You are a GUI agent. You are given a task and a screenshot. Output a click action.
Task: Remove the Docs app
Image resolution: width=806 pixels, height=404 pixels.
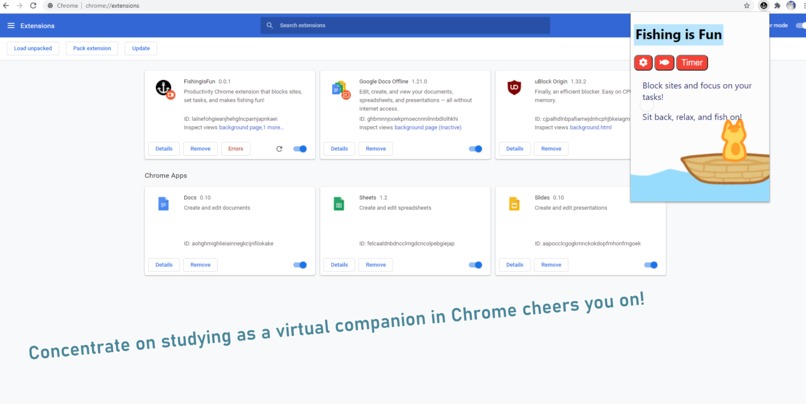(x=200, y=265)
